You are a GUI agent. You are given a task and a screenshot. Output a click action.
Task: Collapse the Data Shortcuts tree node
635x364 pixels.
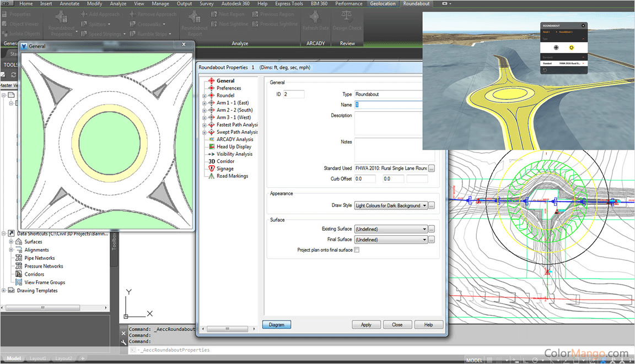(x=4, y=233)
